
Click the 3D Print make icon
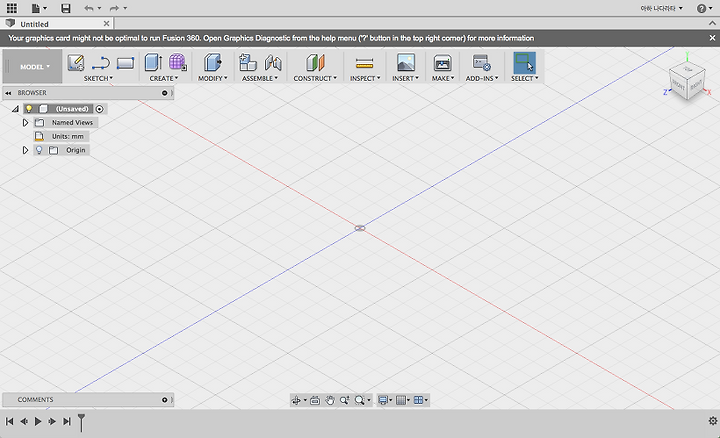click(442, 62)
